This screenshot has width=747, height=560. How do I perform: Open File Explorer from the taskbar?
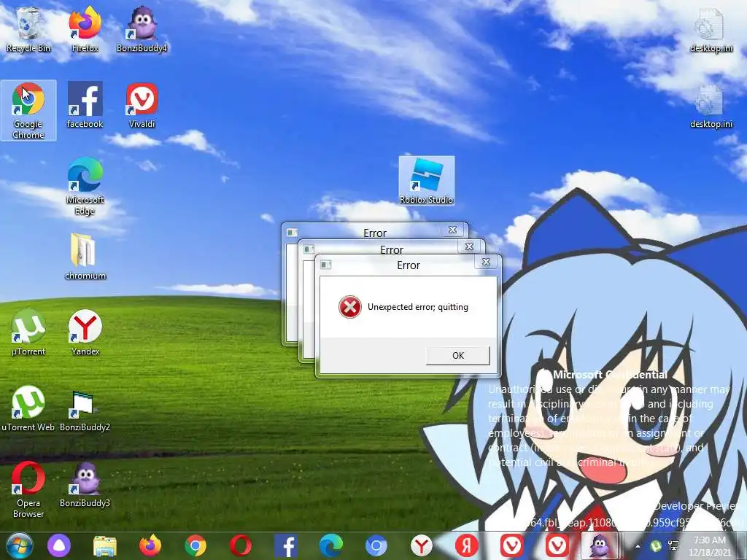click(105, 546)
